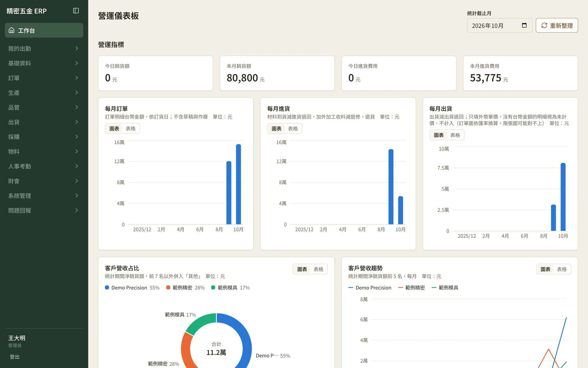This screenshot has height=368, width=588.
Task: Click the 重新整理 button
Action: coord(557,25)
